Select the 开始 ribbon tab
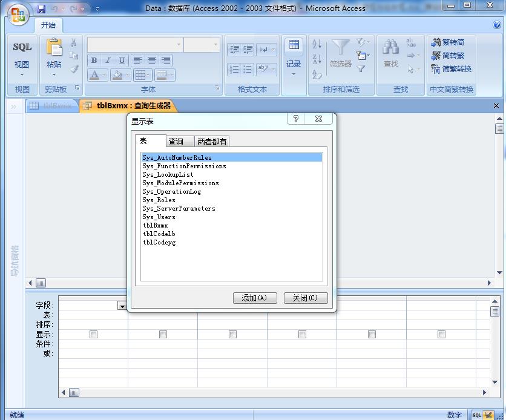506x420 pixels. [x=48, y=25]
